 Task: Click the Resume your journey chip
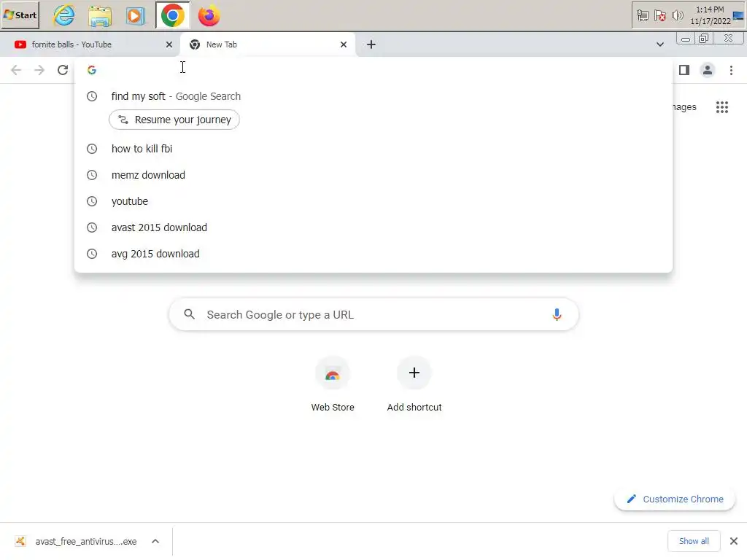[x=174, y=120]
